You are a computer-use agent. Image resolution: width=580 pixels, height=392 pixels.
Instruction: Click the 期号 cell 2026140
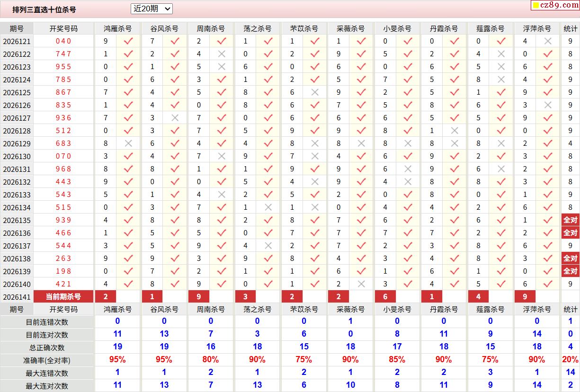point(17,284)
